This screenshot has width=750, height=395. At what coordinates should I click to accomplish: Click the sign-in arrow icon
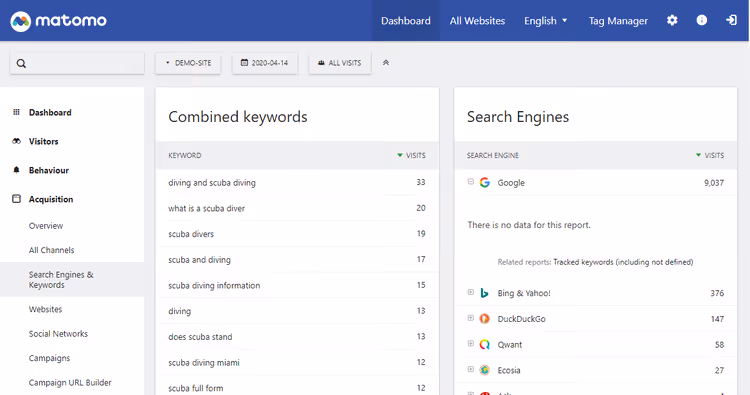(731, 20)
